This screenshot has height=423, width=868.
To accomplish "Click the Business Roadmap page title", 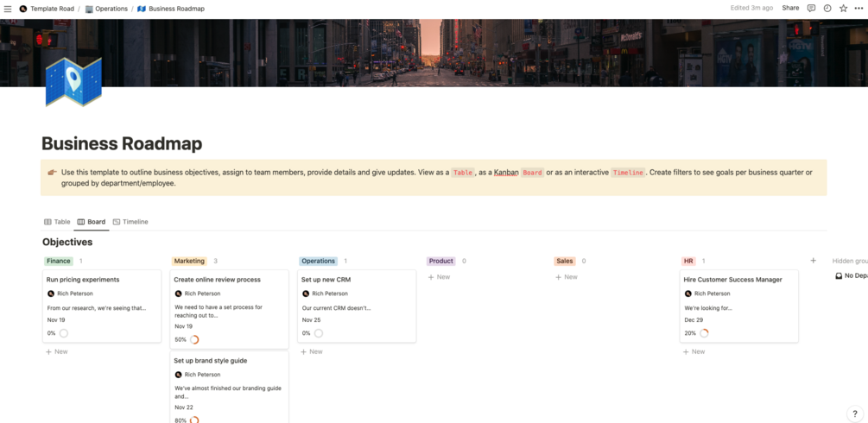I will (122, 143).
